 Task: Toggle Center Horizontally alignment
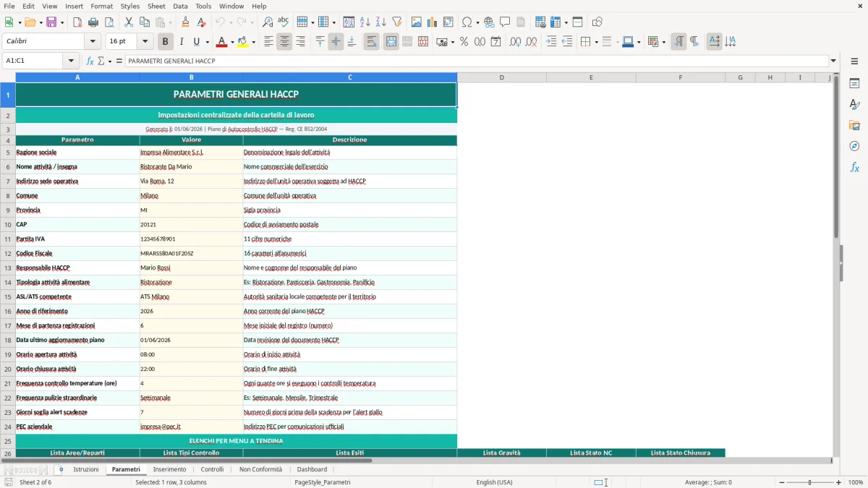284,42
